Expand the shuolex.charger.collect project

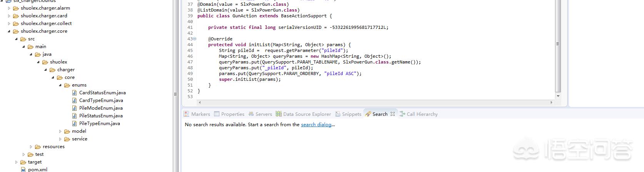pyautogui.click(x=9, y=23)
